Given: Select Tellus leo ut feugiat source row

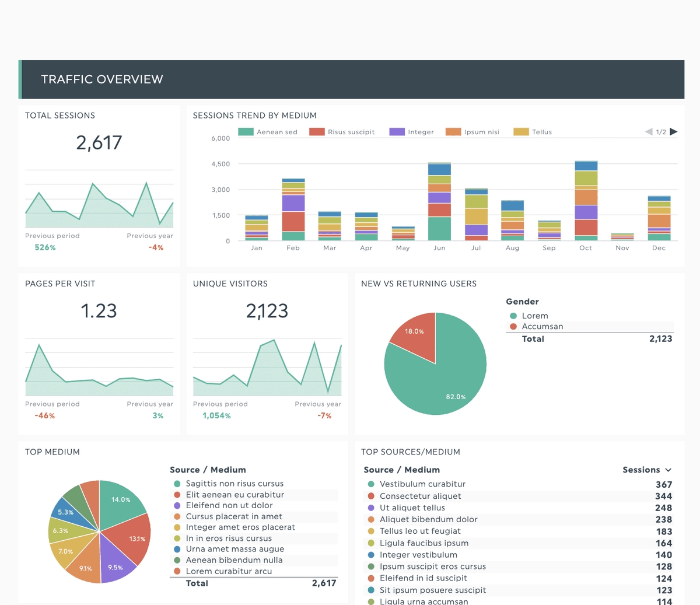Looking at the screenshot, I should tap(519, 531).
